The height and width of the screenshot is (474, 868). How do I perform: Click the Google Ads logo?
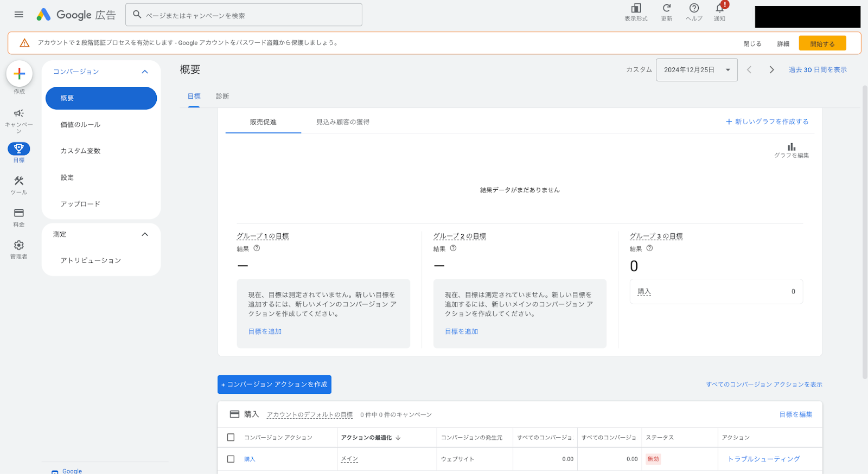click(x=76, y=15)
